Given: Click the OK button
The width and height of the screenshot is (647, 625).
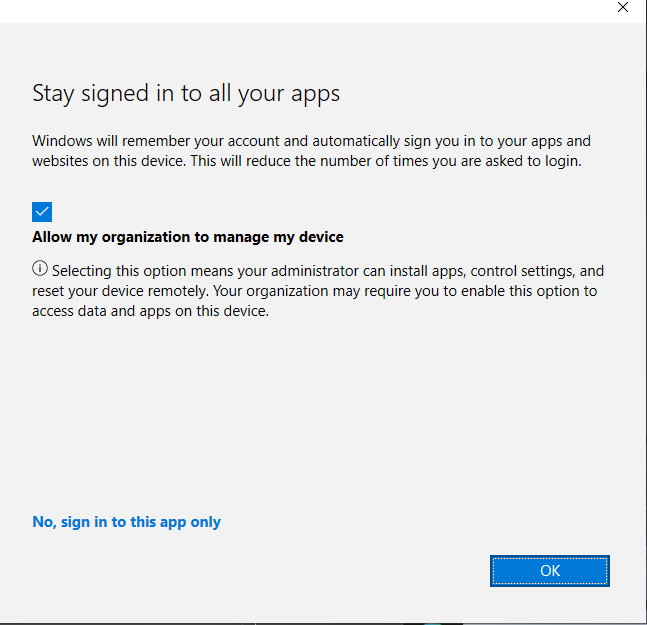Looking at the screenshot, I should tap(549, 570).
